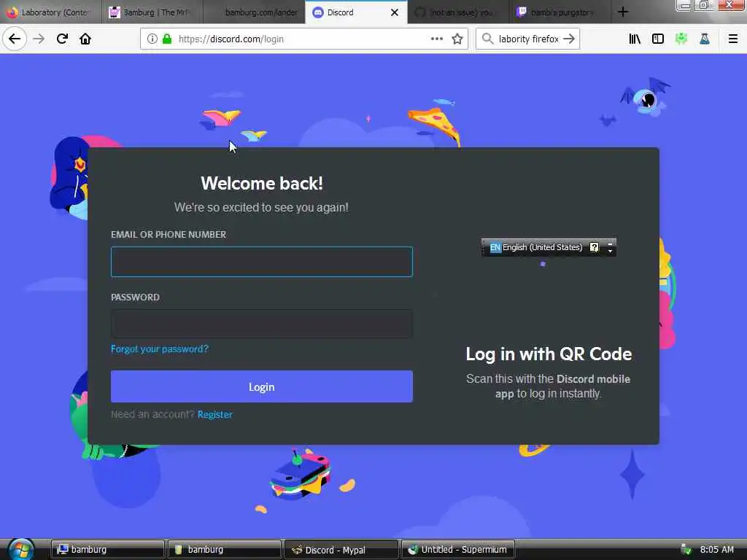747x560 pixels.
Task: Click the system tray network icon
Action: [686, 550]
